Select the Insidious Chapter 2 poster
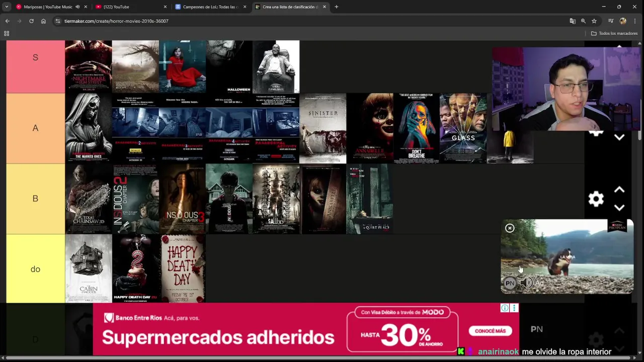This screenshot has width=644, height=362. click(135, 199)
